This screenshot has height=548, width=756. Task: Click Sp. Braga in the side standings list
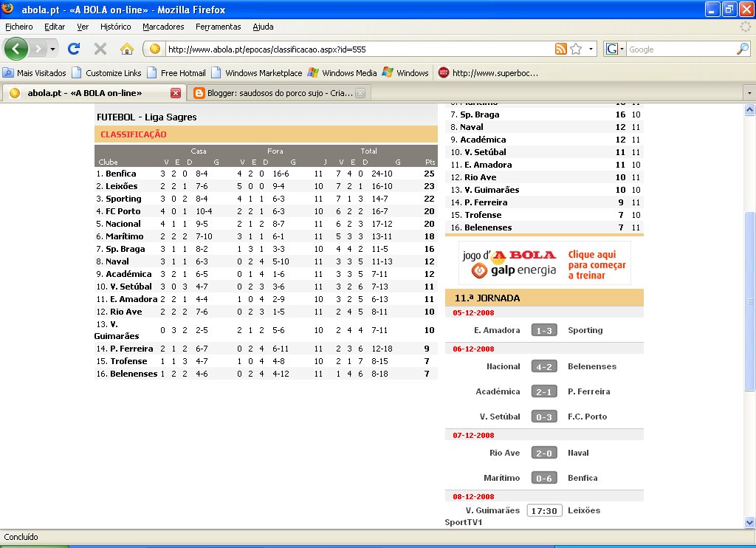(480, 114)
